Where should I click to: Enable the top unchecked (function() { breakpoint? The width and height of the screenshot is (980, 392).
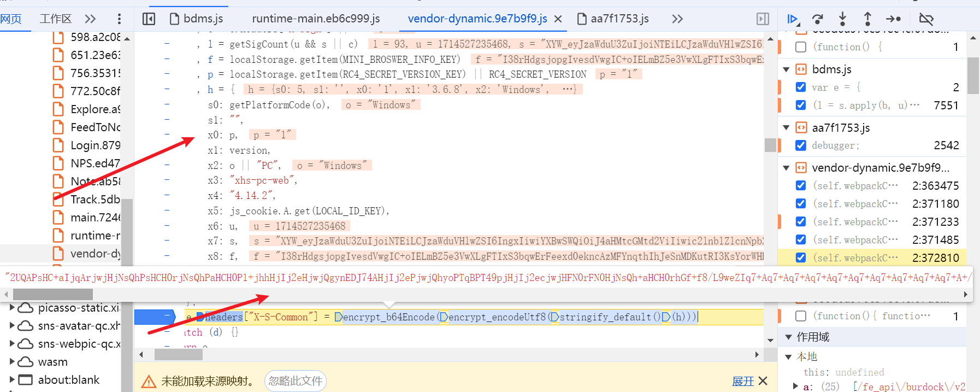[x=801, y=47]
